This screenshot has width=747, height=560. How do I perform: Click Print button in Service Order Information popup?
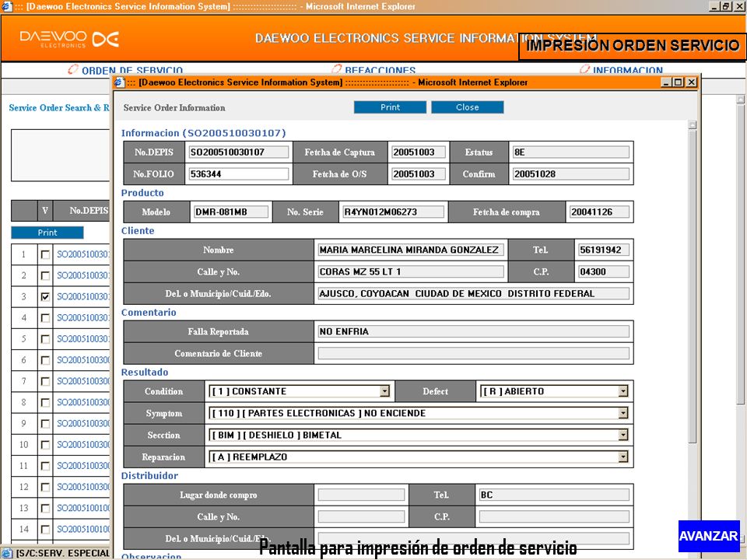390,107
